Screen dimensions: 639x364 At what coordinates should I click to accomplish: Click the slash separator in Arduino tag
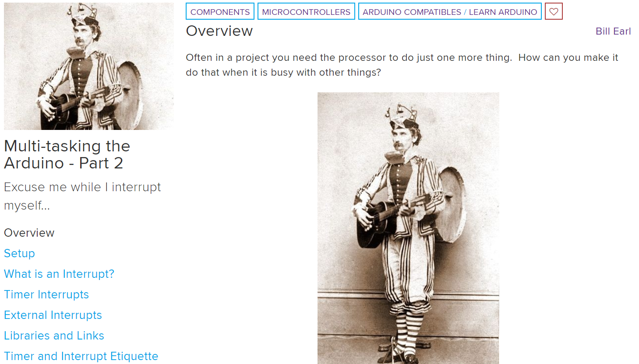click(x=465, y=12)
